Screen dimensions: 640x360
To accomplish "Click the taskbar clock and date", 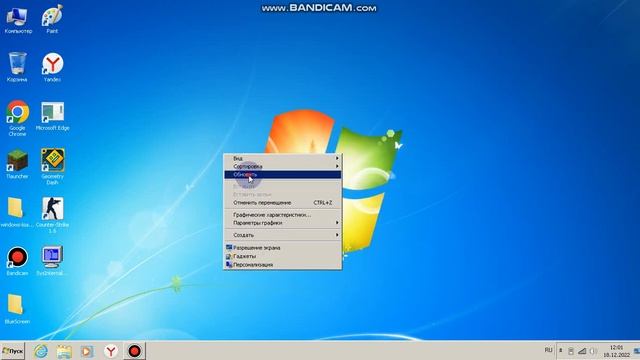I will (x=617, y=351).
